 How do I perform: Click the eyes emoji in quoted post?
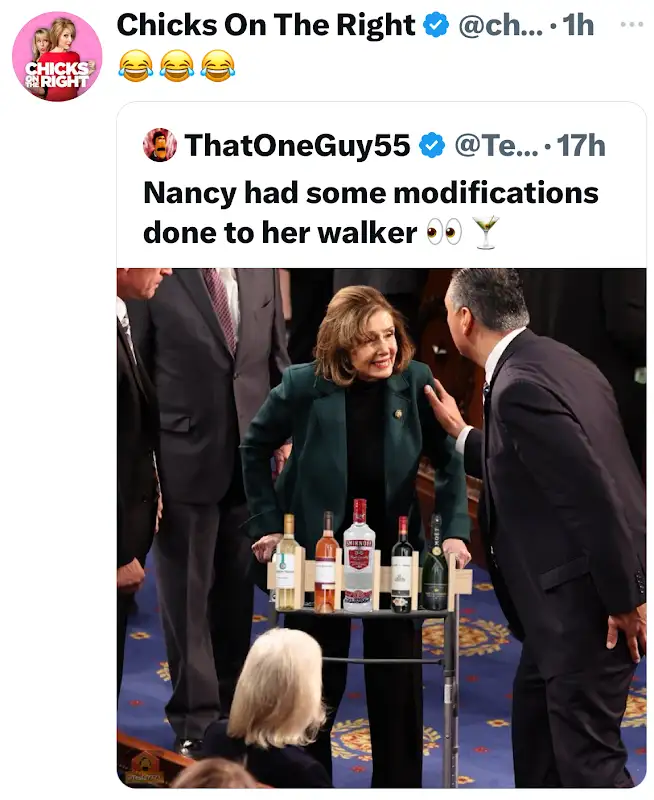[x=443, y=232]
